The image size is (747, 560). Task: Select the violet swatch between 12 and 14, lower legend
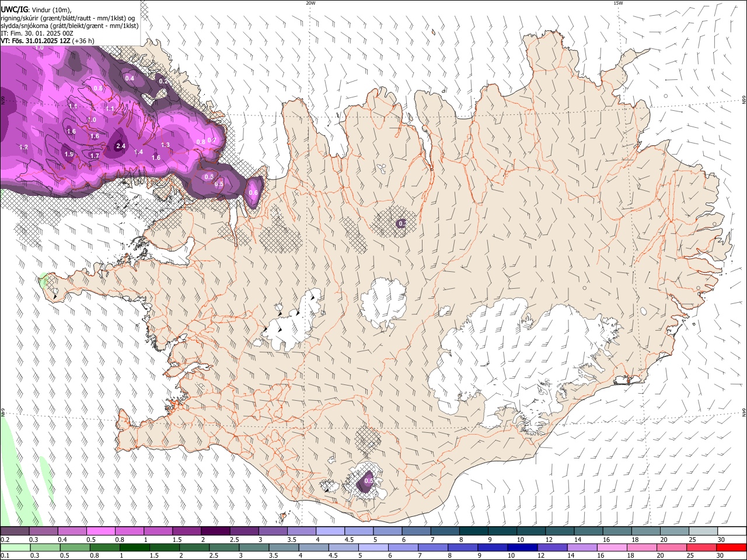click(551, 547)
